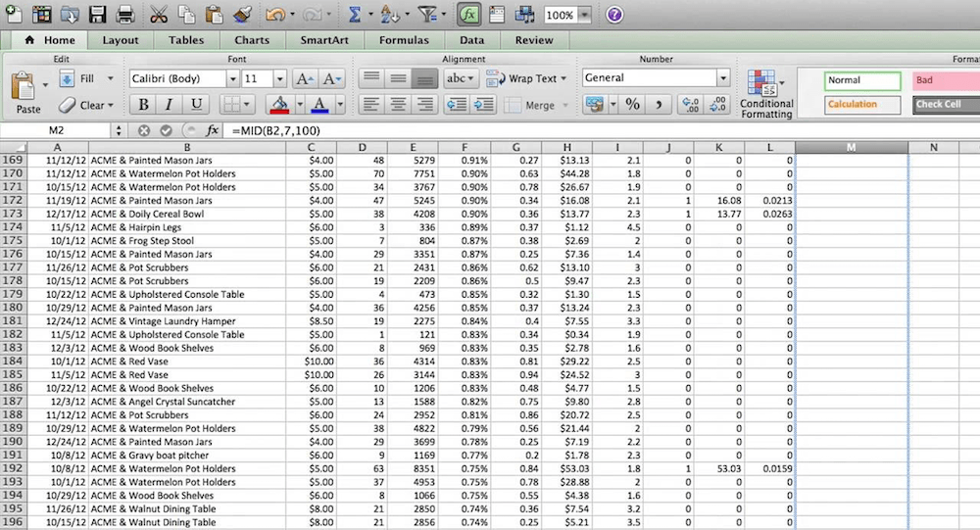Expand the Fill dropdown arrow
Viewport: 980px width, 530px height.
[x=111, y=78]
